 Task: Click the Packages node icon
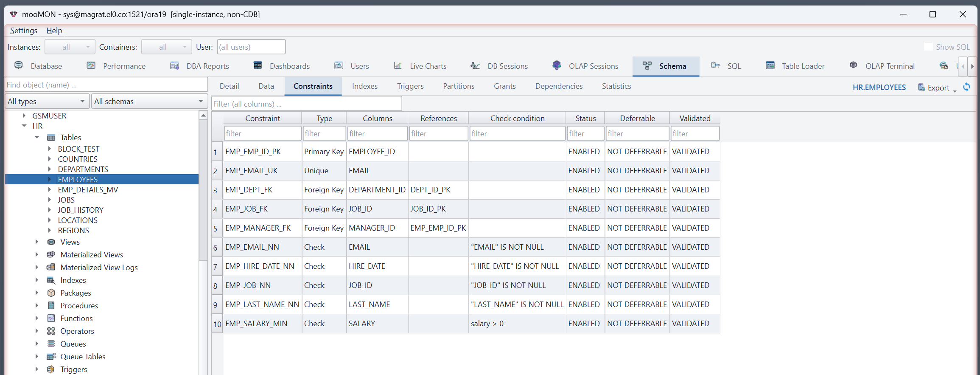(51, 293)
